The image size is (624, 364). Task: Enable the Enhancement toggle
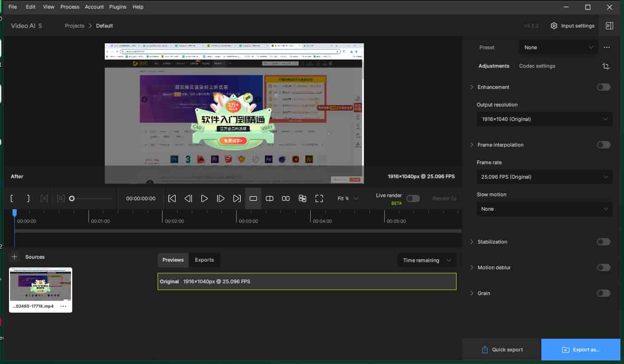[603, 87]
